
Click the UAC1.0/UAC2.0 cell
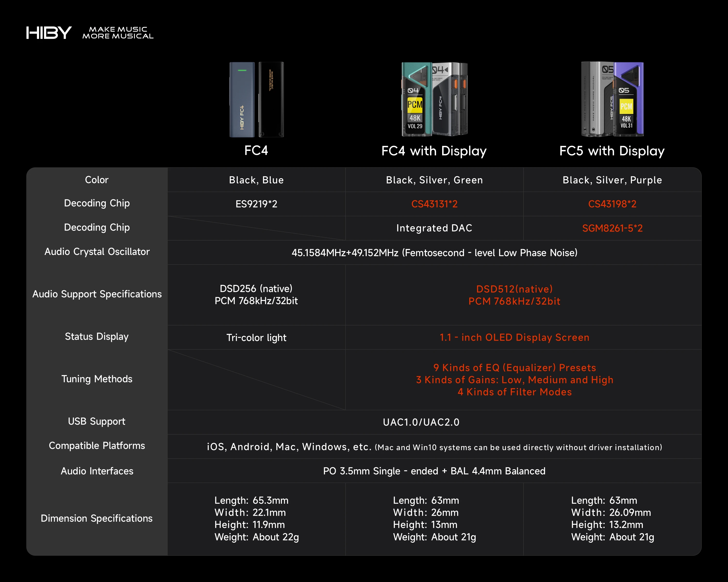pyautogui.click(x=421, y=422)
